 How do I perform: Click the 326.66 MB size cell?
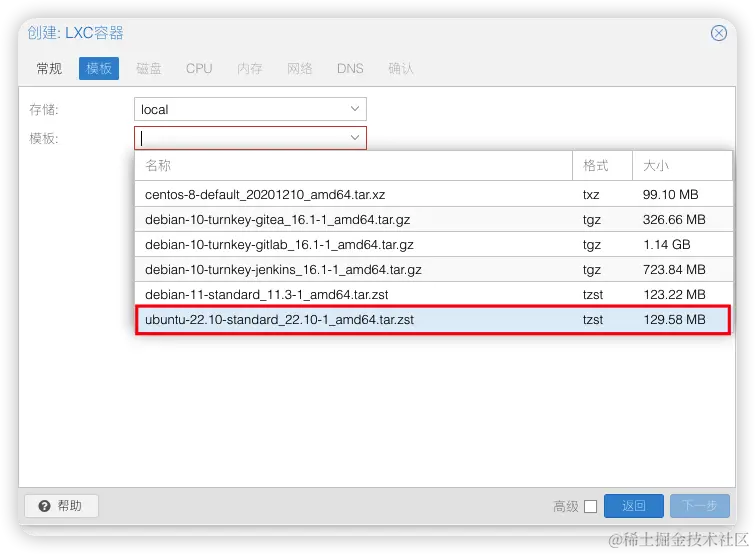pyautogui.click(x=674, y=219)
